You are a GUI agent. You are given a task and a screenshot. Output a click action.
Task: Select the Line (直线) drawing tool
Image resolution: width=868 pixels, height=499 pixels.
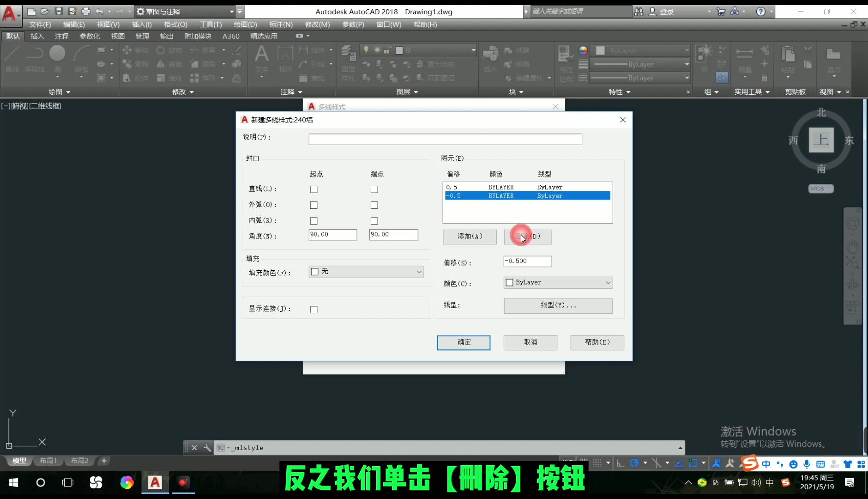[x=12, y=60]
